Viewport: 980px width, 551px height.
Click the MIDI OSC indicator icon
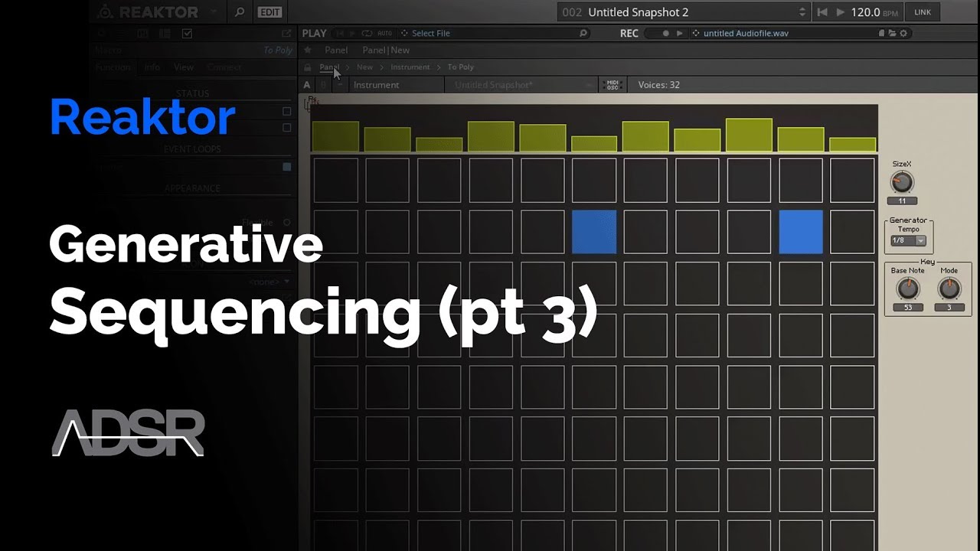pyautogui.click(x=612, y=85)
